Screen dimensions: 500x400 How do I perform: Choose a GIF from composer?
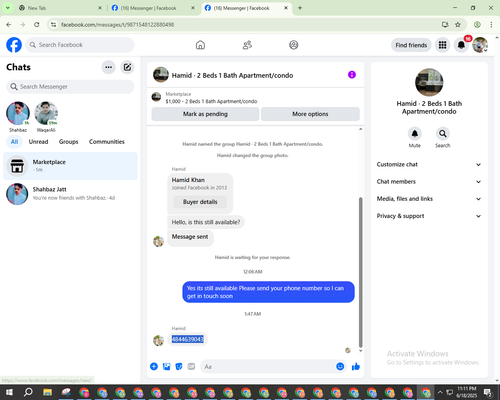[191, 366]
